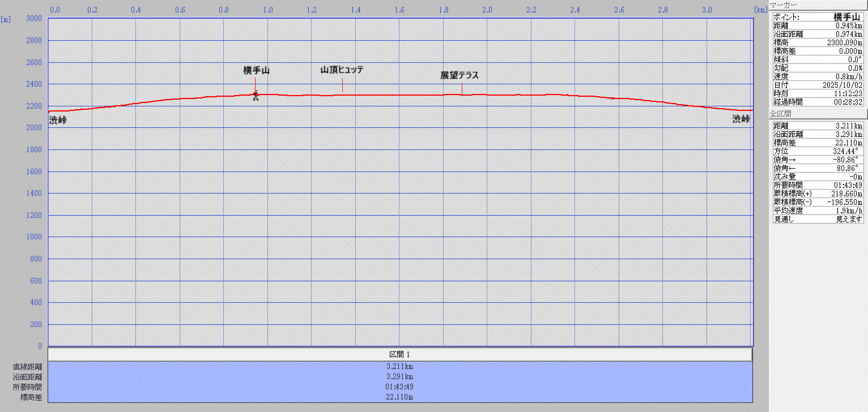Click the 累積標高(+) value 218.660m
The width and height of the screenshot is (868, 412).
tap(846, 194)
